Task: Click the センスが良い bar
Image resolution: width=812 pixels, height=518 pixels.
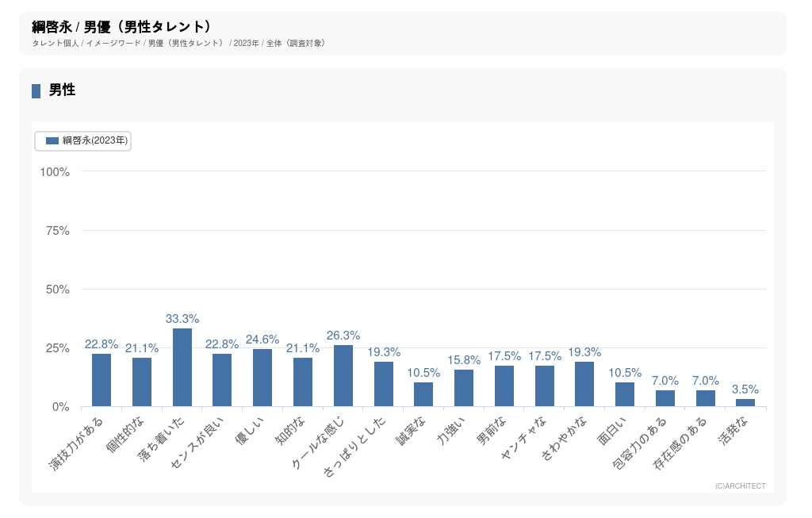Action: click(222, 380)
